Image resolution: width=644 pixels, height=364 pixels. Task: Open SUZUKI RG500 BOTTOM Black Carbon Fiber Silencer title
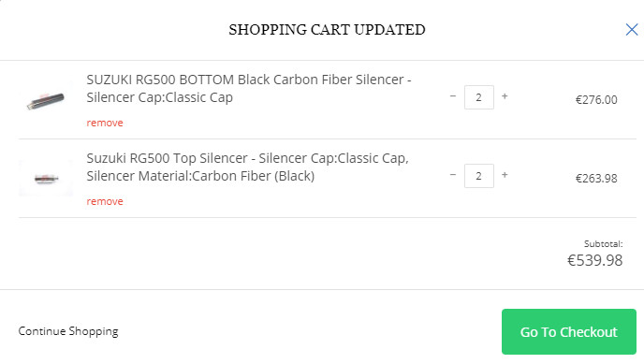(249, 88)
